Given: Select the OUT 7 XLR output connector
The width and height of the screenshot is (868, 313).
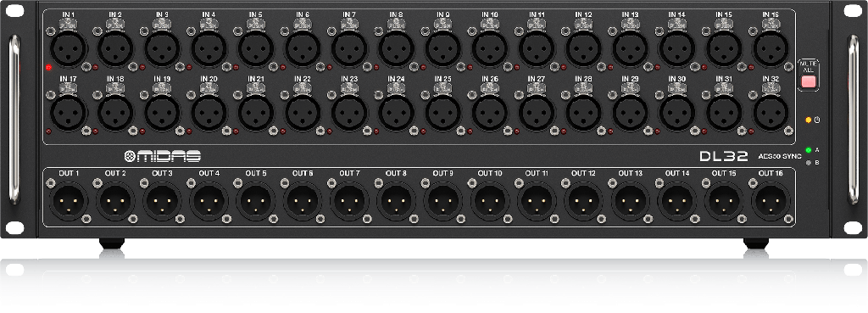Looking at the screenshot, I should (x=349, y=200).
